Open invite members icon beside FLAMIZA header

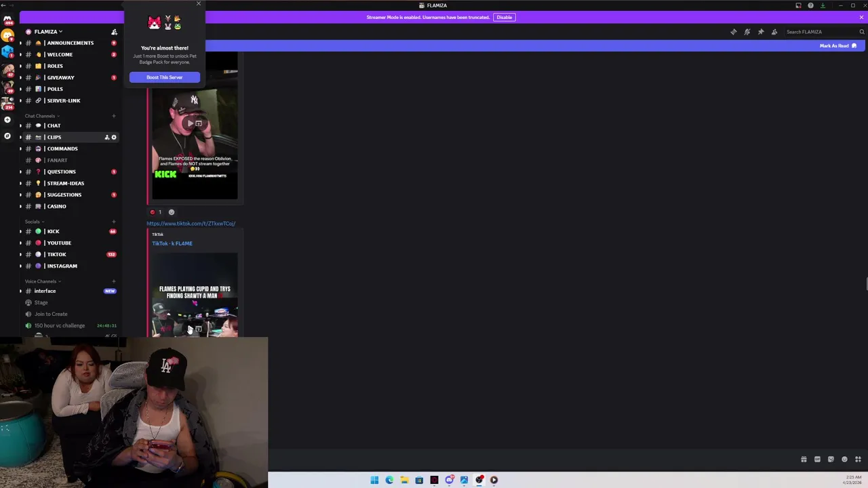pyautogui.click(x=114, y=32)
